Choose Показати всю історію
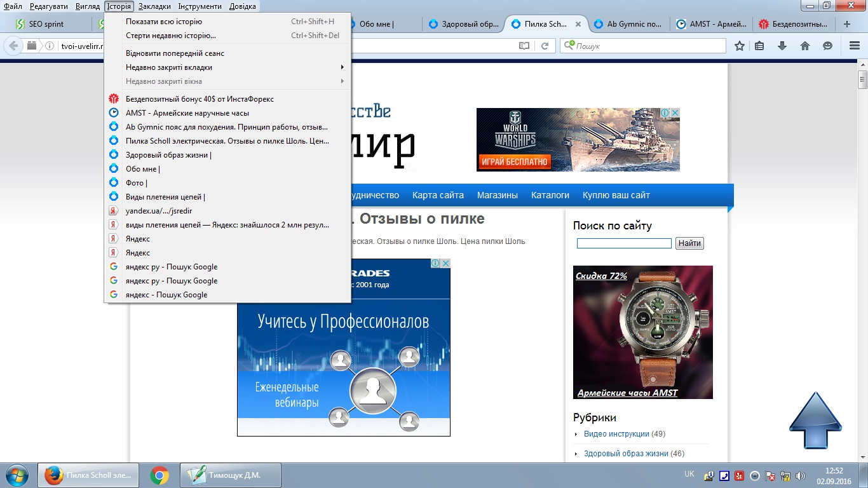Screen dimensions: 868x488 pyautogui.click(x=227, y=22)
